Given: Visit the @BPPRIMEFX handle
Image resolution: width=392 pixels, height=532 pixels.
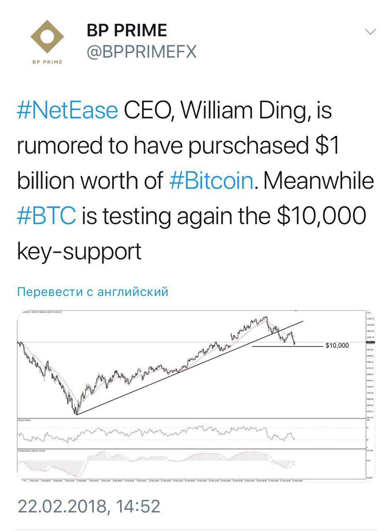Looking at the screenshot, I should point(141,52).
